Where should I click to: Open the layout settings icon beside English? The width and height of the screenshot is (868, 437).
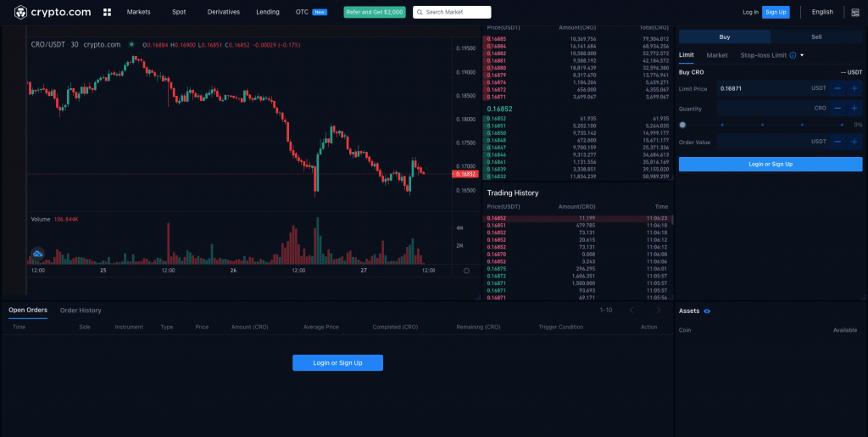click(854, 12)
